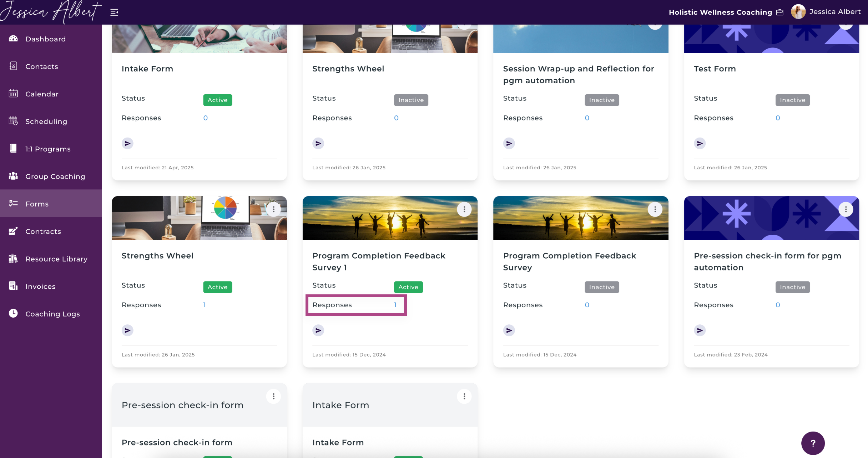The width and height of the screenshot is (868, 458).
Task: View 1 response on active Strengths Wheel
Action: pyautogui.click(x=205, y=305)
